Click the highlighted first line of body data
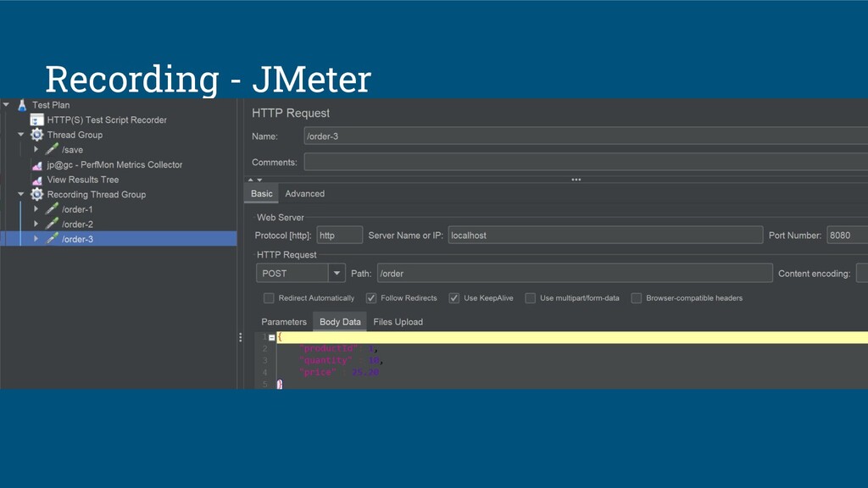Image resolution: width=868 pixels, height=488 pixels. tap(572, 337)
